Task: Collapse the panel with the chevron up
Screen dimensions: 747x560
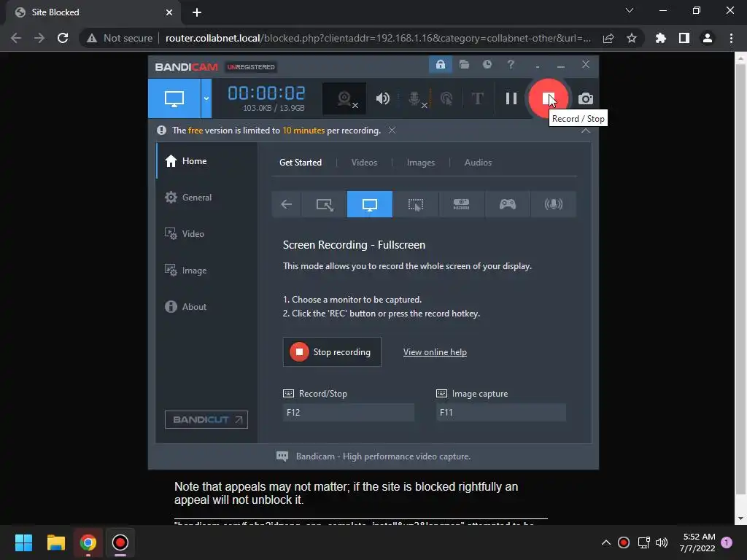Action: tap(586, 131)
